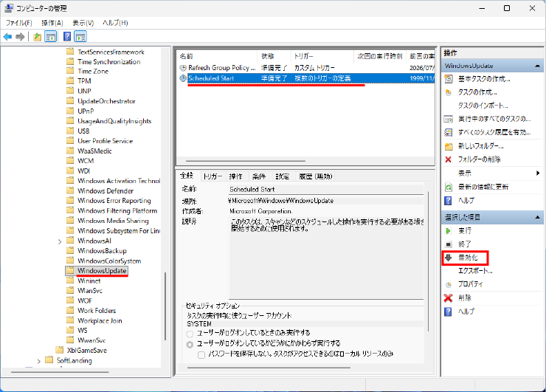The height and width of the screenshot is (392, 546).
Task: Expand the WindowsAI tree node
Action: coord(60,241)
